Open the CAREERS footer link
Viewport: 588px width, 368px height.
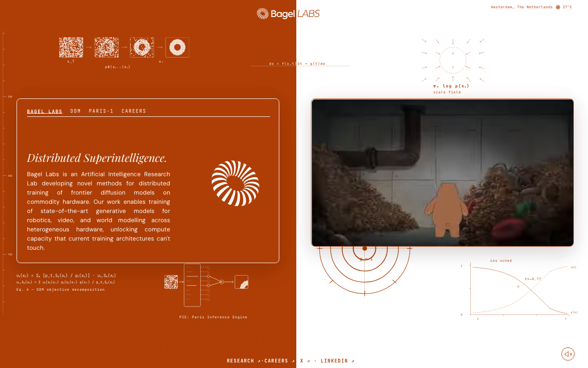point(279,361)
